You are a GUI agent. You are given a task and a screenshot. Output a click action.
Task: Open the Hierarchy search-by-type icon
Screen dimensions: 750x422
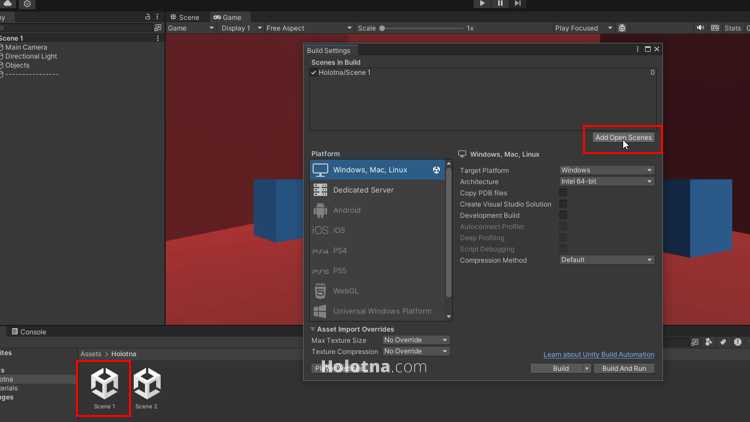click(x=157, y=28)
